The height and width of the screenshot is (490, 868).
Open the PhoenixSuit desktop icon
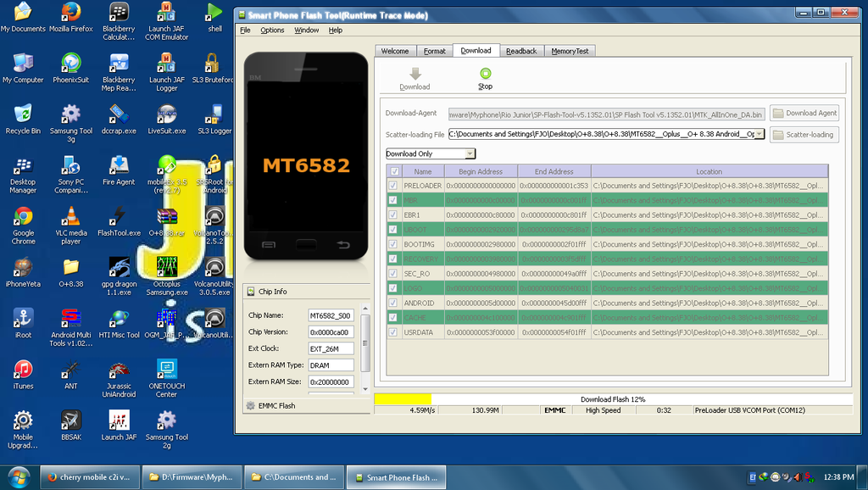71,68
